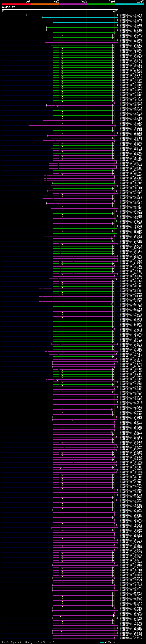Click the cyan alignment bar for UniRef100_A8IQG4

(x=72, y=15)
